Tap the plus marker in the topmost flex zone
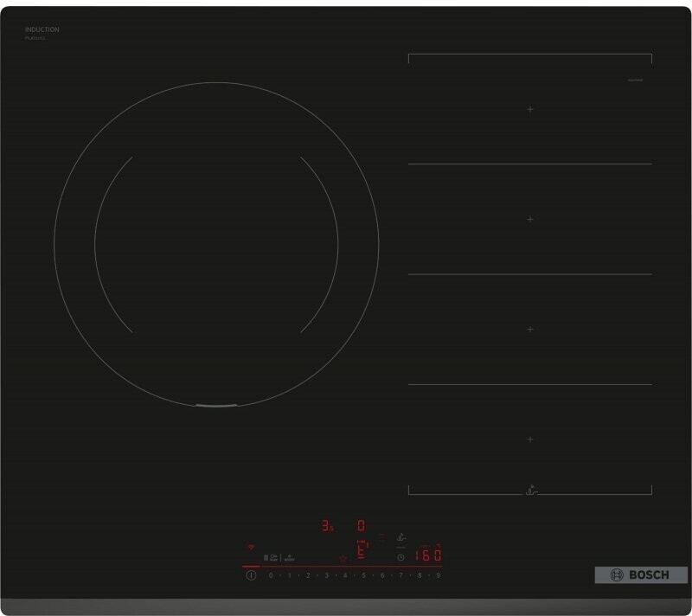Screen dimensions: 692x616 coord(530,110)
